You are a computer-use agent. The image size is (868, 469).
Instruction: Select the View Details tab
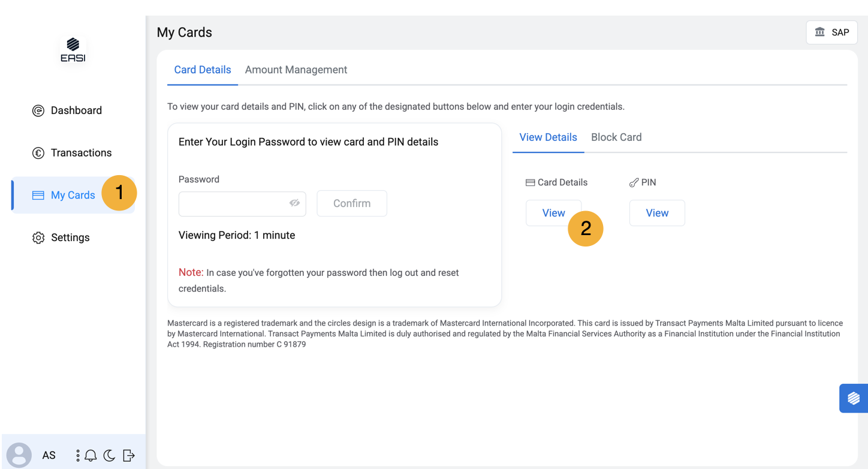(x=548, y=137)
